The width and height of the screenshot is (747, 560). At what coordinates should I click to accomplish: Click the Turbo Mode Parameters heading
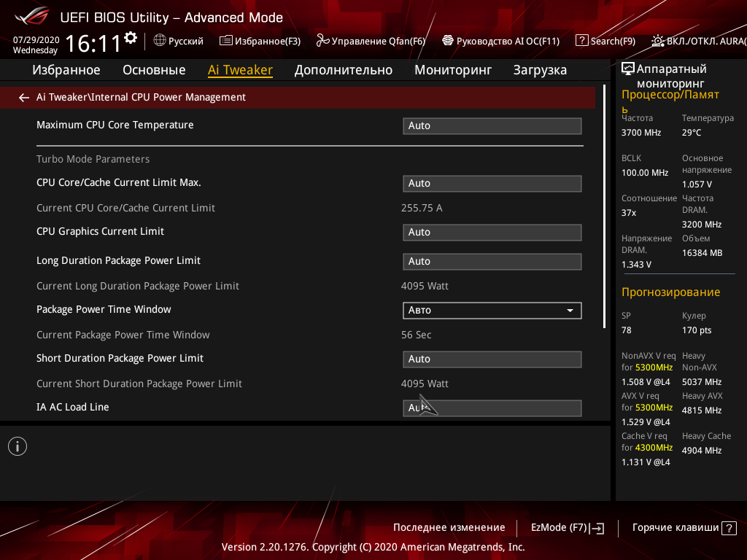click(93, 159)
